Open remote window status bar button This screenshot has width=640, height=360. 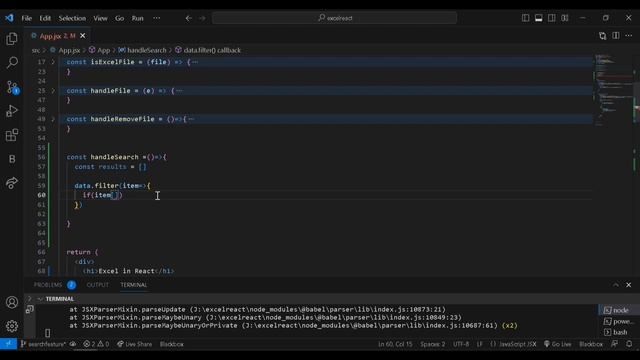point(9,344)
